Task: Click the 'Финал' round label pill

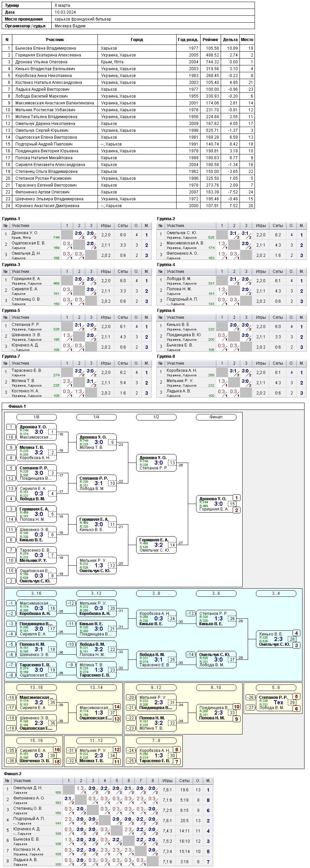Action: click(x=216, y=417)
